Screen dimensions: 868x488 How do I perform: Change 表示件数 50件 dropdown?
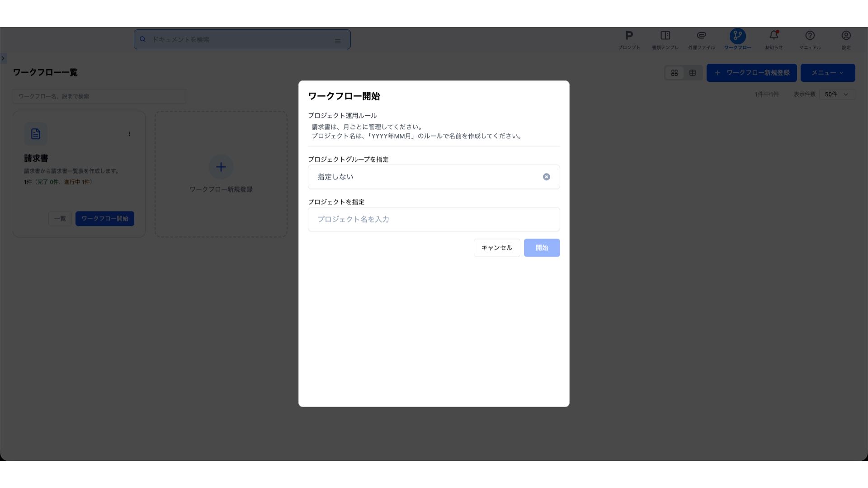[x=836, y=94]
